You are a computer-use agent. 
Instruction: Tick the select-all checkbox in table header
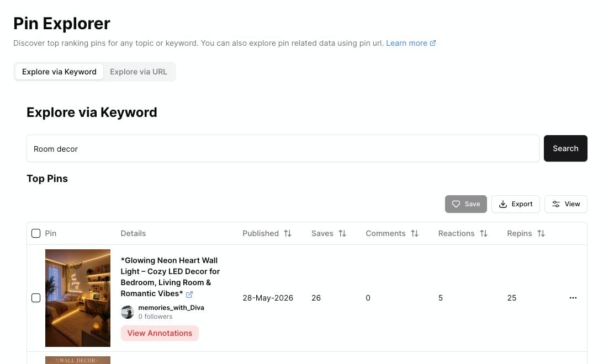point(36,233)
